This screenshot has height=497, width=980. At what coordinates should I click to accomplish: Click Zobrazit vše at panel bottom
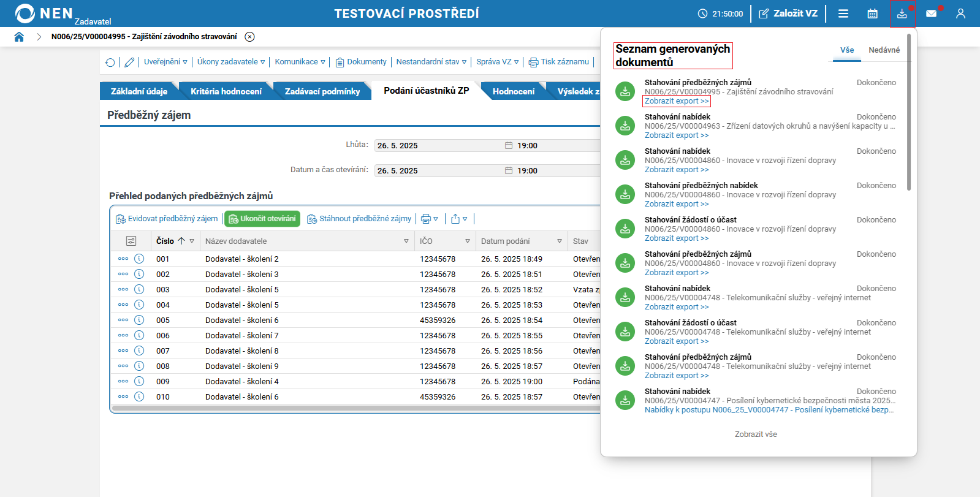pos(756,434)
